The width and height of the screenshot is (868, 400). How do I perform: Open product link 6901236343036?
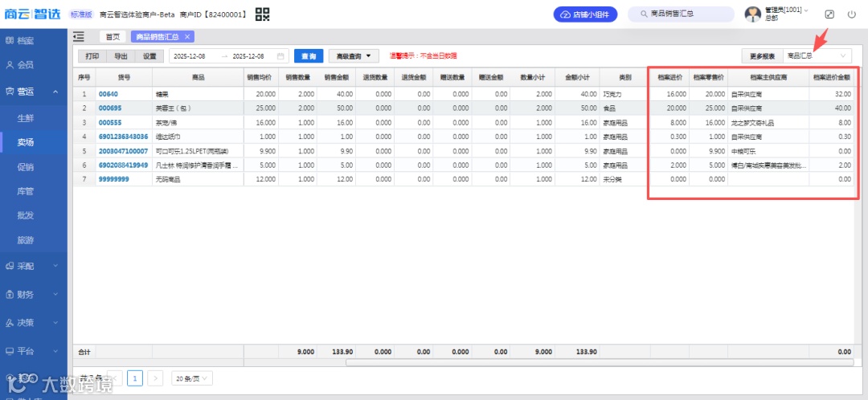(124, 137)
